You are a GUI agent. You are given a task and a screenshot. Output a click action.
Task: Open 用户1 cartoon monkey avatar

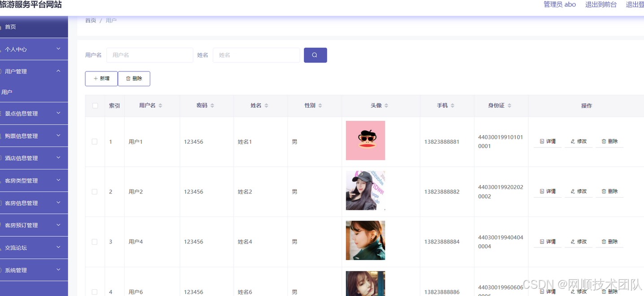366,141
